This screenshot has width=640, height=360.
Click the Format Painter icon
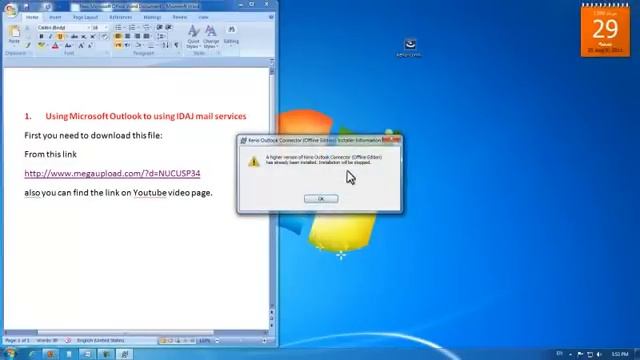pos(28,45)
